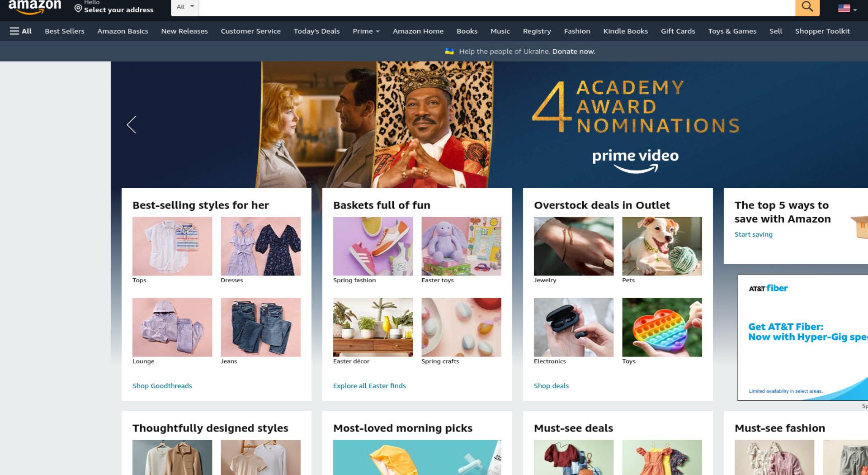Click Explore all Easter finds link
The image size is (868, 475).
[x=369, y=386]
